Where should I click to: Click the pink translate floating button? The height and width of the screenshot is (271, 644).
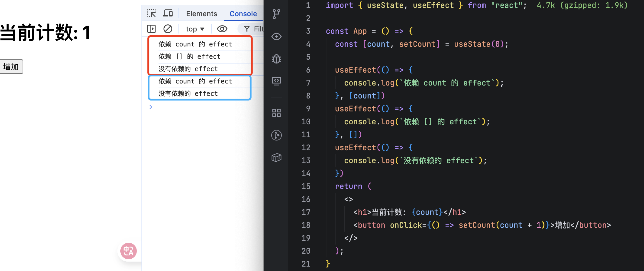[129, 251]
